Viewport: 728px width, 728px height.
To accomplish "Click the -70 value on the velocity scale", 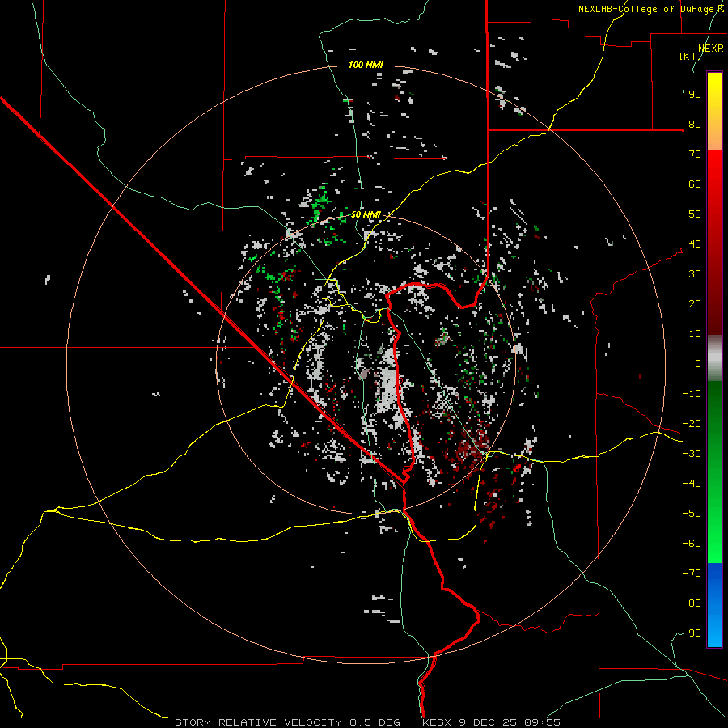I will click(x=692, y=574).
